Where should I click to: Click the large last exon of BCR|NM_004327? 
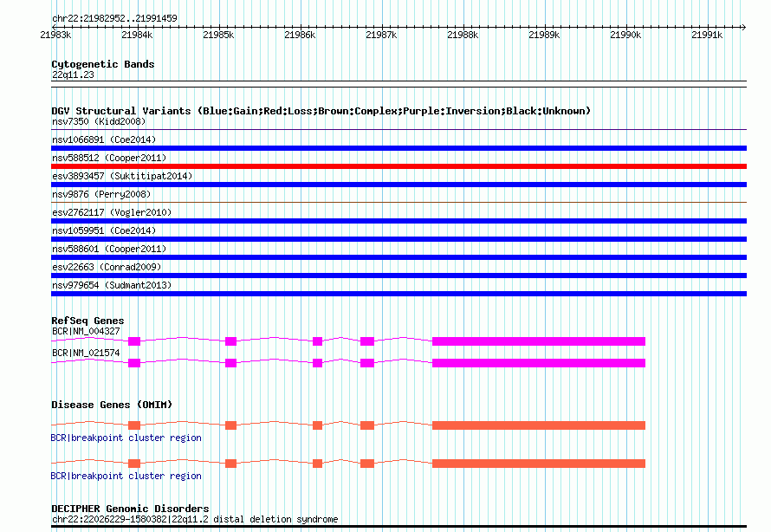pos(539,341)
